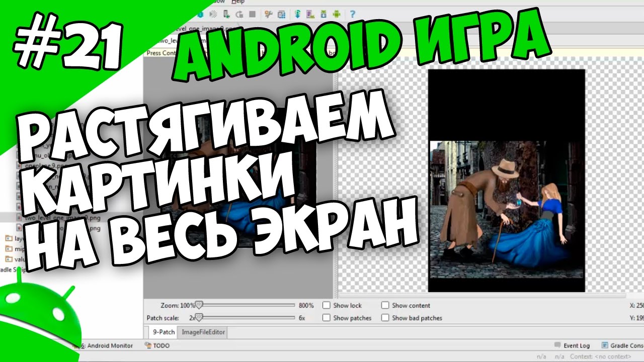Enable the Show patches checkbox
Image resolution: width=644 pixels, height=362 pixels.
click(327, 318)
